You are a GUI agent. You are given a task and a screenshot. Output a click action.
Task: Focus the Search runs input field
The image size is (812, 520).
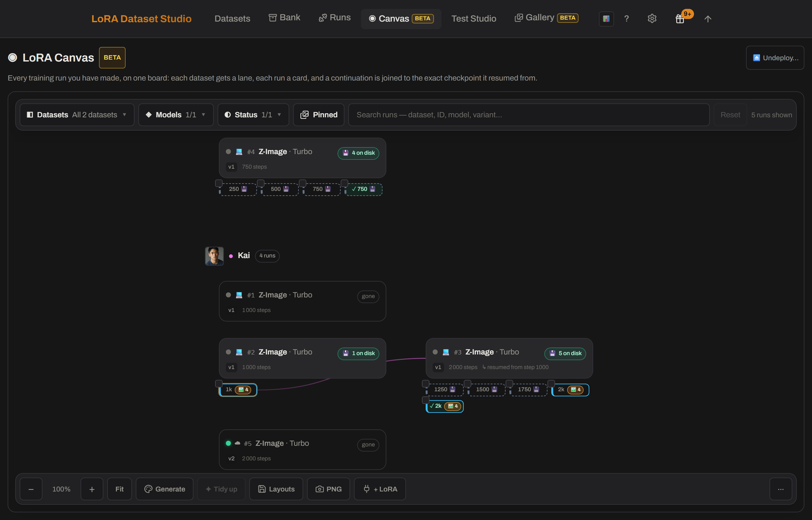[x=529, y=115]
